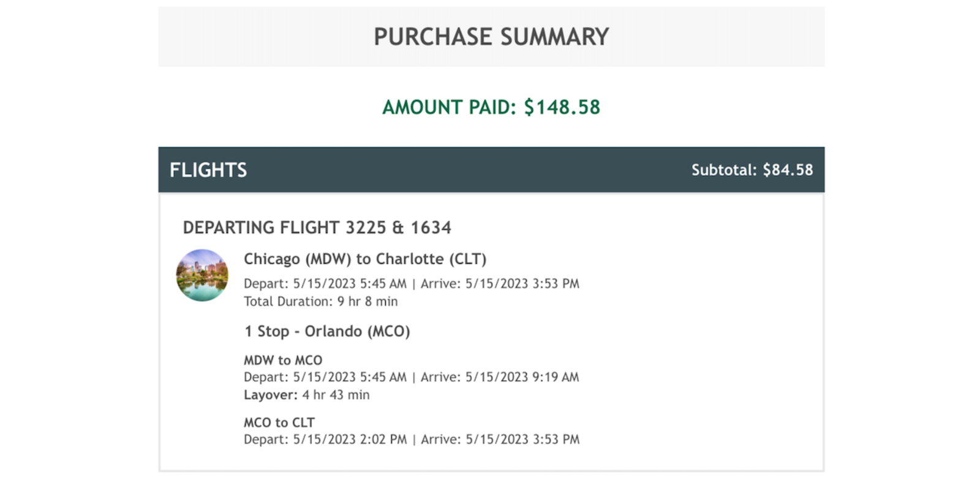980x480 pixels.
Task: Click the MCO to CLT segment heading
Action: tap(279, 422)
